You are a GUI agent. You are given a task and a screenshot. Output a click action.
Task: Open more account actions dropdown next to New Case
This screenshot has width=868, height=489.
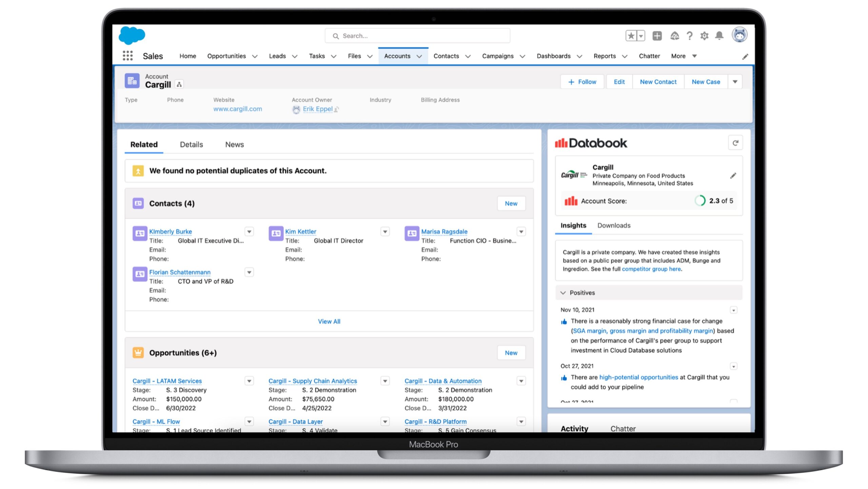735,82
